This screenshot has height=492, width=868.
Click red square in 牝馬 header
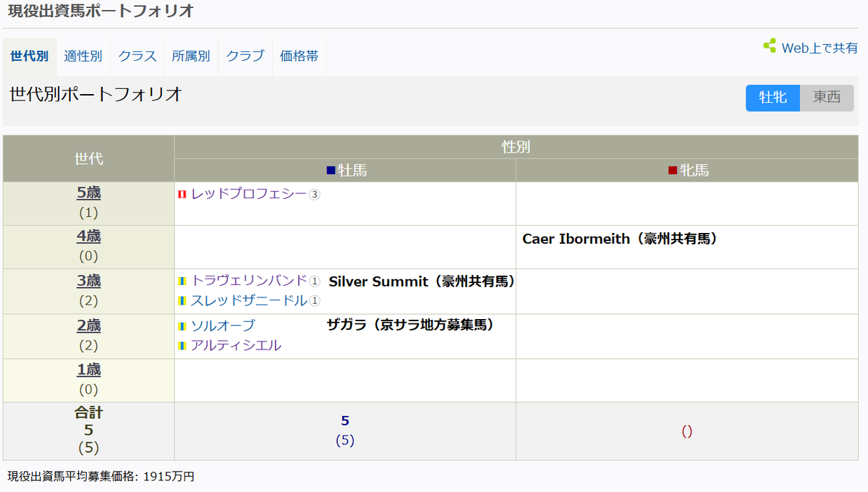click(673, 171)
